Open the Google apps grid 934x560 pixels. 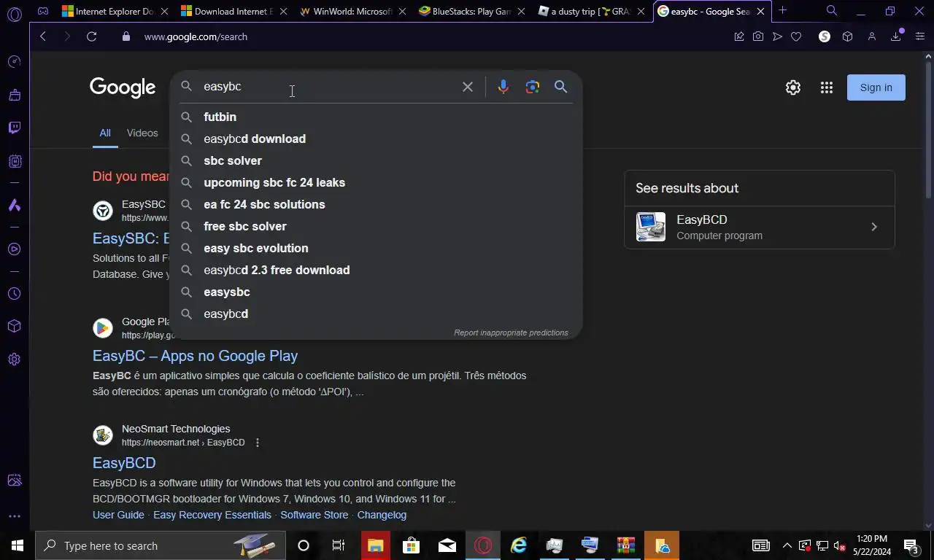(x=827, y=87)
